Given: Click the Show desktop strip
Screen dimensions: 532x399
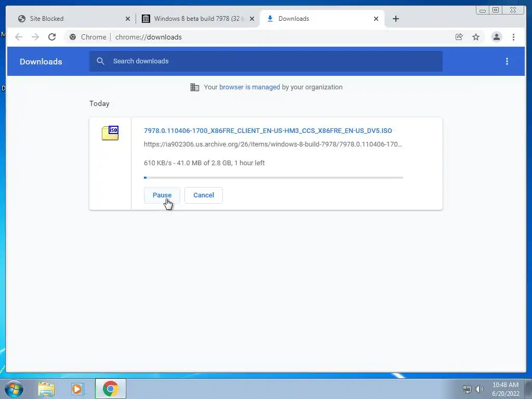Looking at the screenshot, I should click(x=528, y=389).
